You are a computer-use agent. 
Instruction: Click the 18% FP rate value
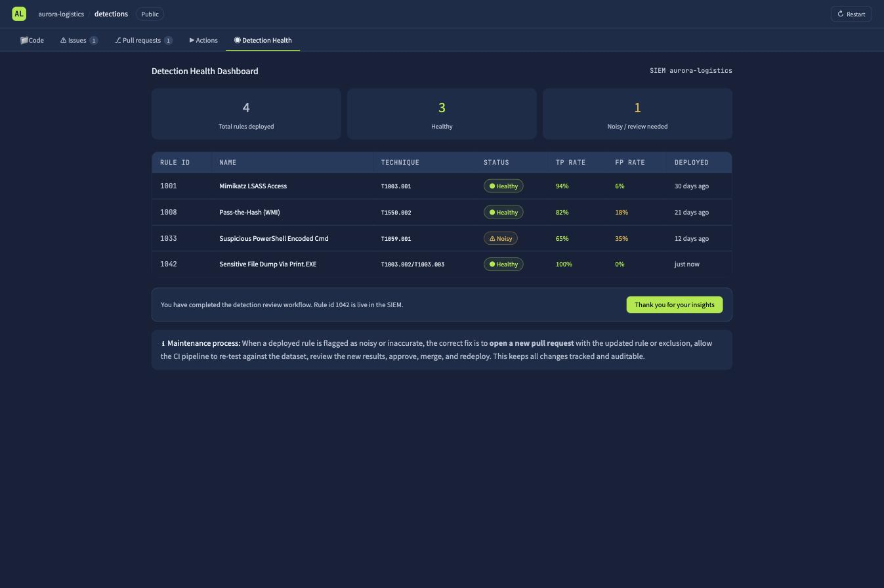621,213
